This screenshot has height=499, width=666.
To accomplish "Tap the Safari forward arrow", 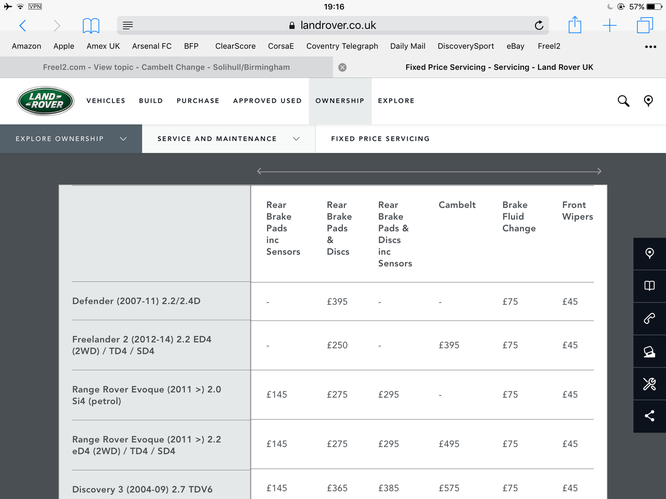I will coord(56,25).
